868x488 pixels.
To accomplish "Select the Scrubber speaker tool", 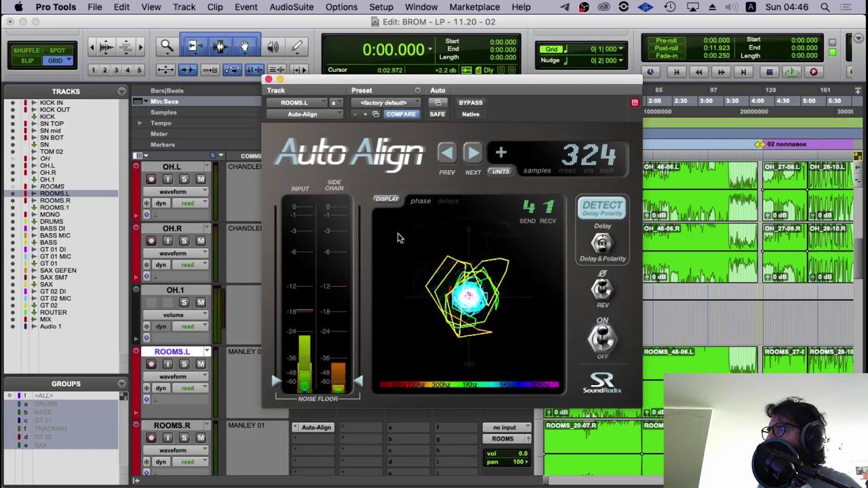I will tap(273, 47).
